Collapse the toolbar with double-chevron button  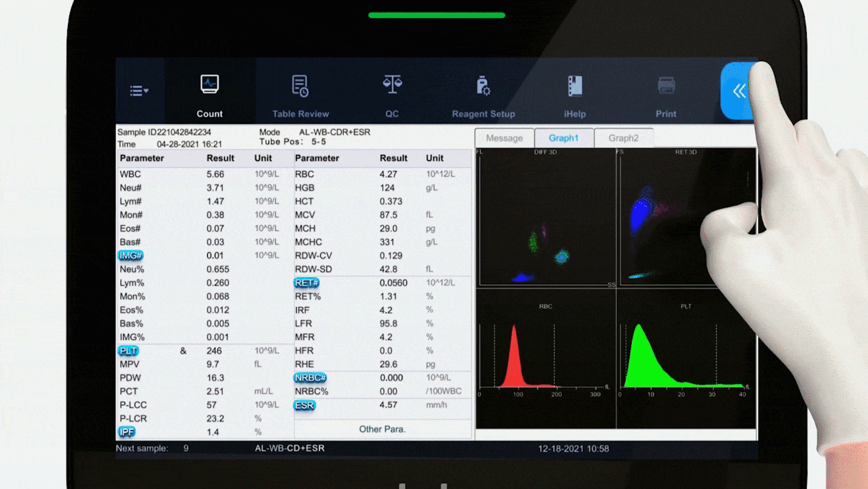(738, 91)
